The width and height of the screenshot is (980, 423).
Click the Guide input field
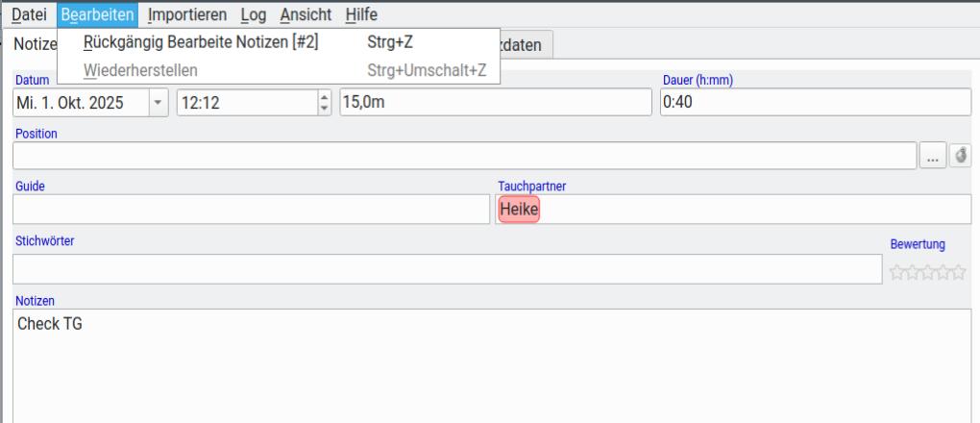250,210
